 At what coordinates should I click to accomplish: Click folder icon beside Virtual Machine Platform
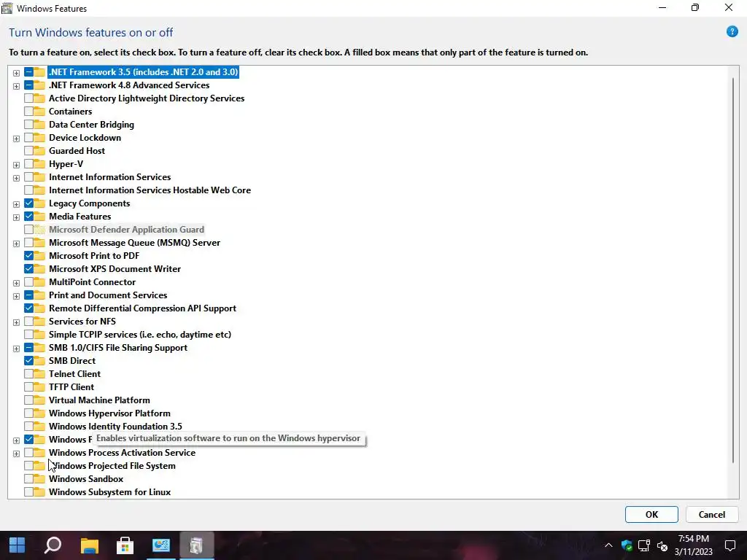click(x=39, y=400)
